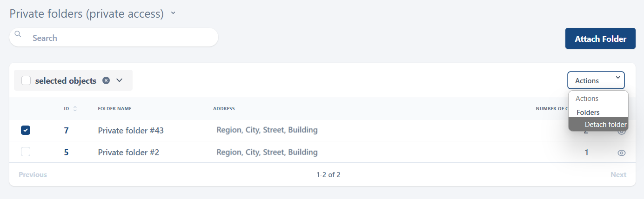This screenshot has height=199, width=644.
Task: Go to the Previous page
Action: (33, 175)
